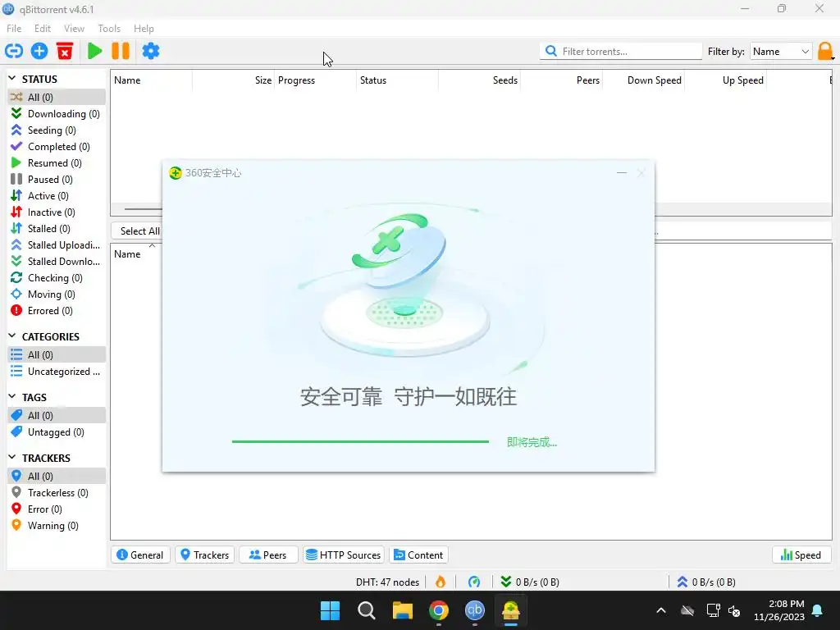Sort torrents by Progress column
This screenshot has width=840, height=630.
[315, 80]
